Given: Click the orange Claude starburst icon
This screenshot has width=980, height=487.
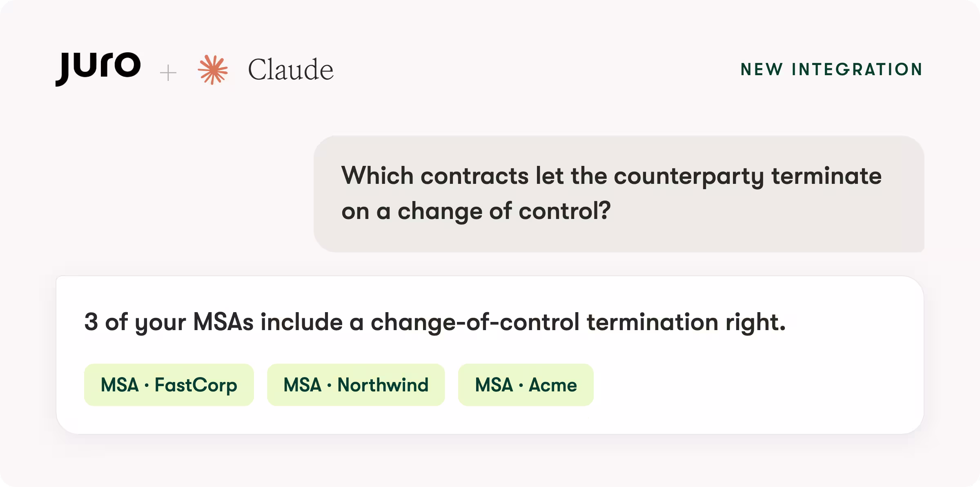Looking at the screenshot, I should 213,70.
